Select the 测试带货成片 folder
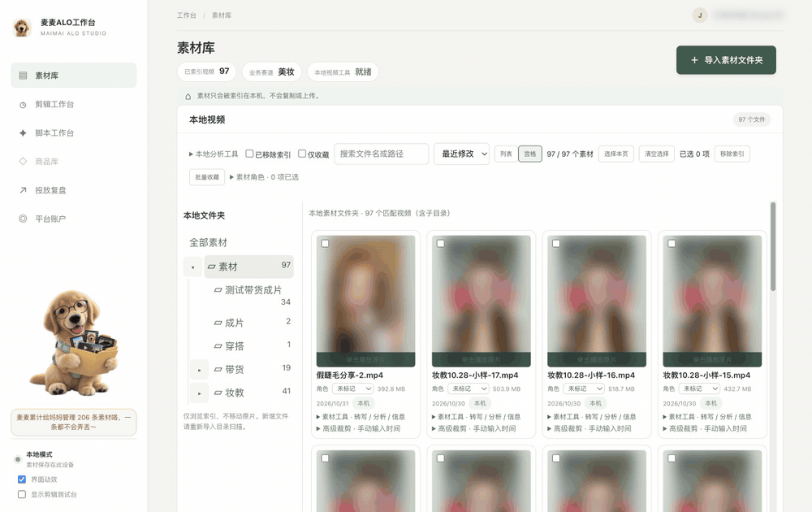Screen dimensions: 812x512 tap(251, 296)
